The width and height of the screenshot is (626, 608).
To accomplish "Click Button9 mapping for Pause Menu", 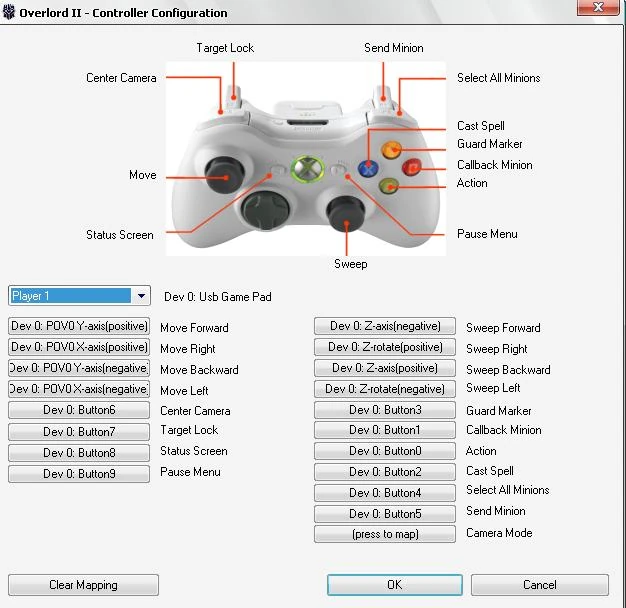I will coord(79,474).
